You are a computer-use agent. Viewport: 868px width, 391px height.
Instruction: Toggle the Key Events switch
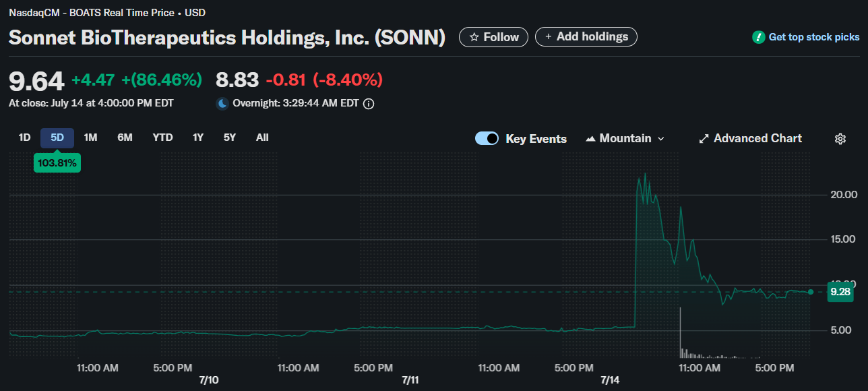tap(487, 138)
